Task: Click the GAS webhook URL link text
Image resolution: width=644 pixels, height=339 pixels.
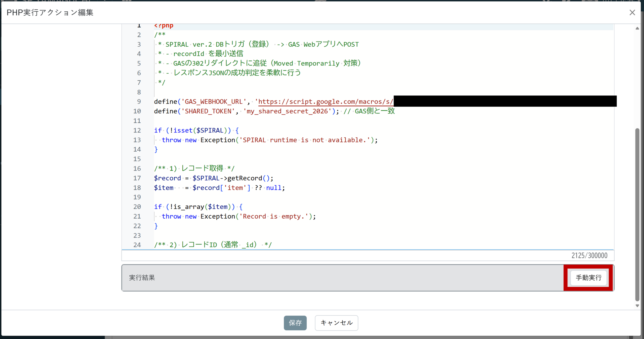Action: click(x=326, y=101)
